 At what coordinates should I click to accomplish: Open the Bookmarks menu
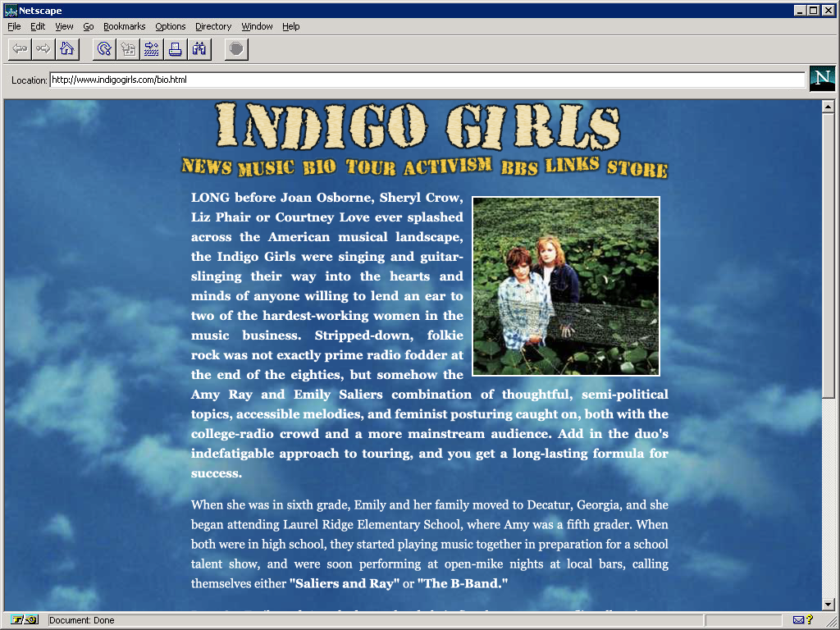pyautogui.click(x=124, y=26)
